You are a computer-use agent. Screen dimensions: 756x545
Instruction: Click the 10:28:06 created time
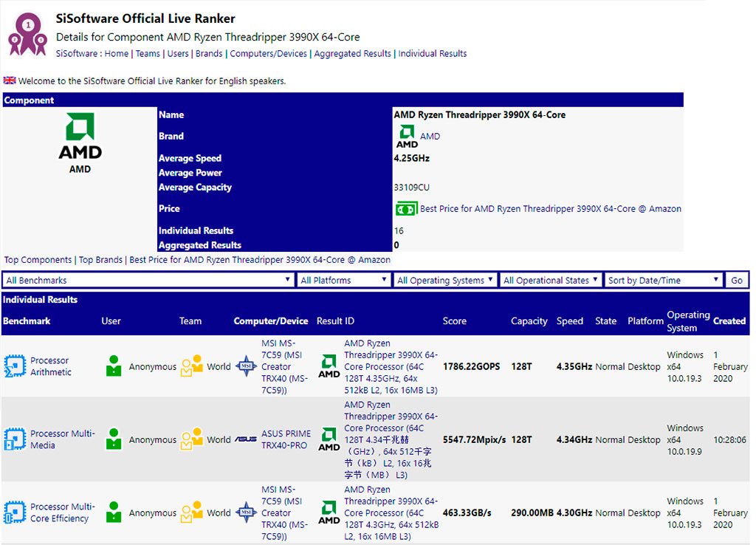click(x=729, y=440)
